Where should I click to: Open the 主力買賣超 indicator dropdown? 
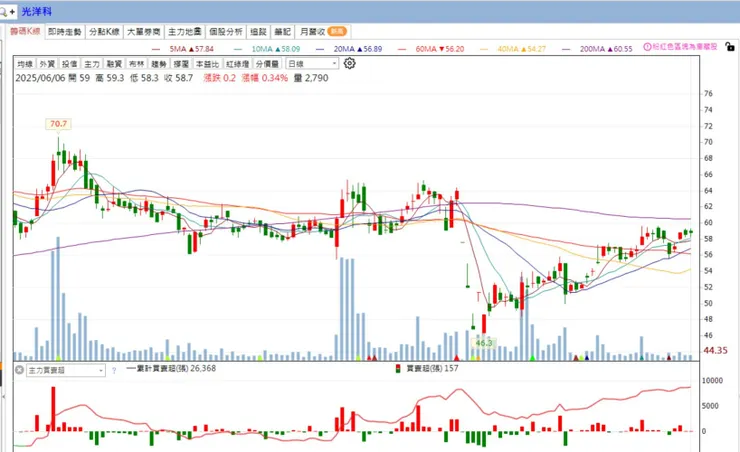66,371
